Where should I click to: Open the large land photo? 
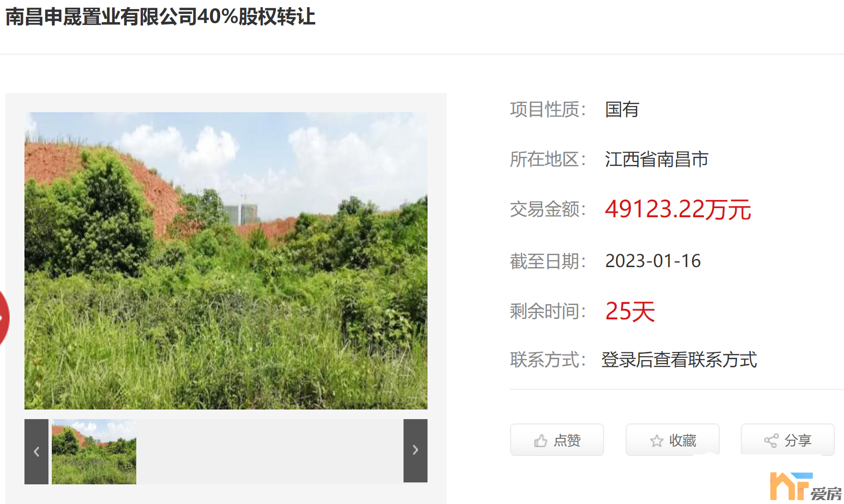pos(226,260)
